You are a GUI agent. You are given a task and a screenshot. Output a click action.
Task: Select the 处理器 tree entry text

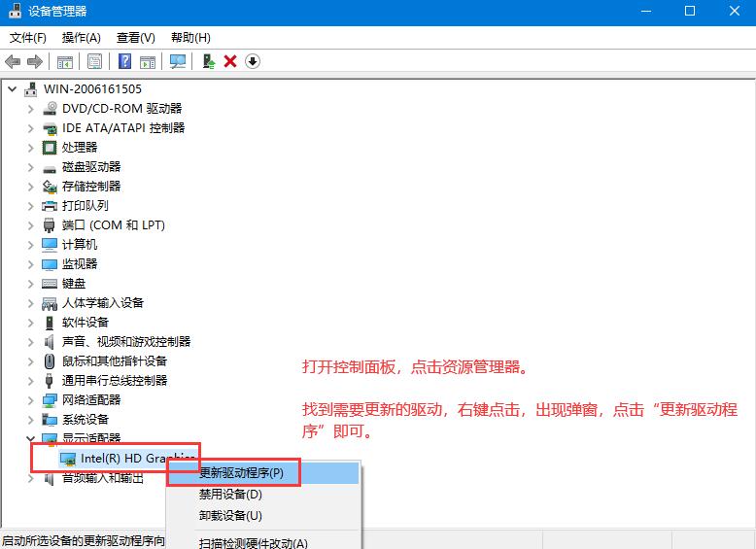[80, 148]
